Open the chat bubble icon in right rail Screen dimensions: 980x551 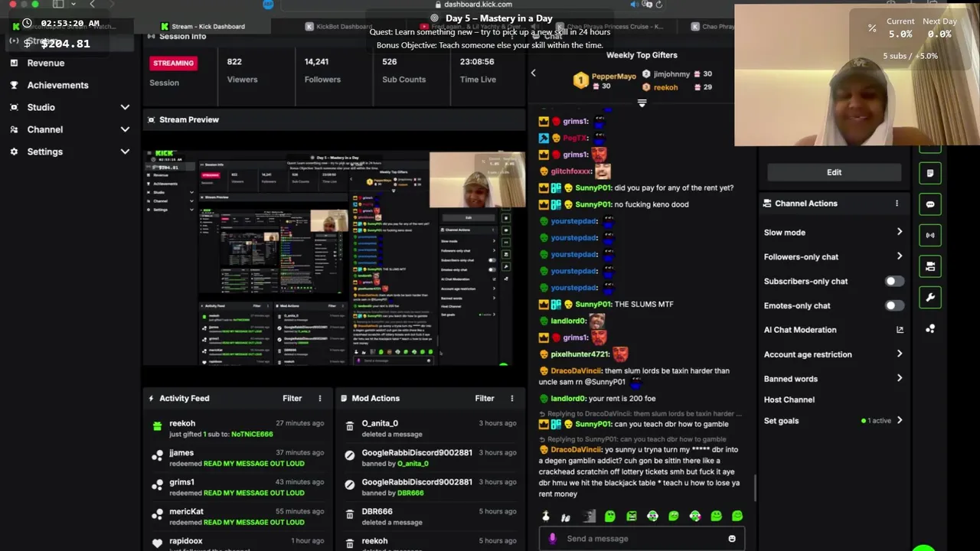point(930,204)
